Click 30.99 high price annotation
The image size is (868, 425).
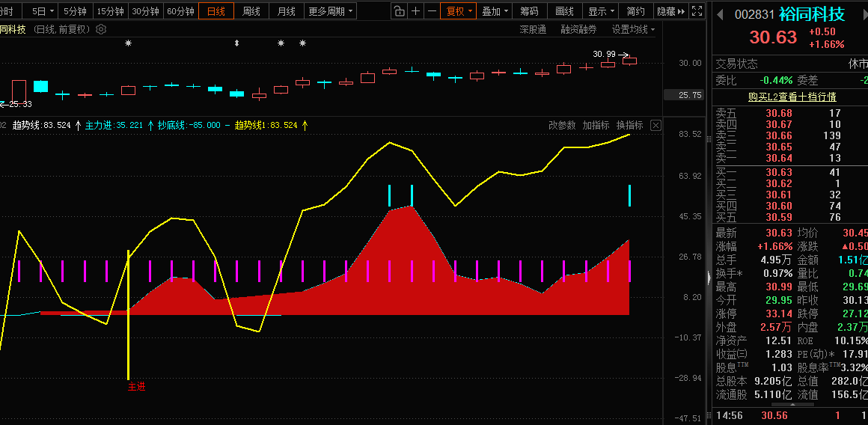point(604,54)
